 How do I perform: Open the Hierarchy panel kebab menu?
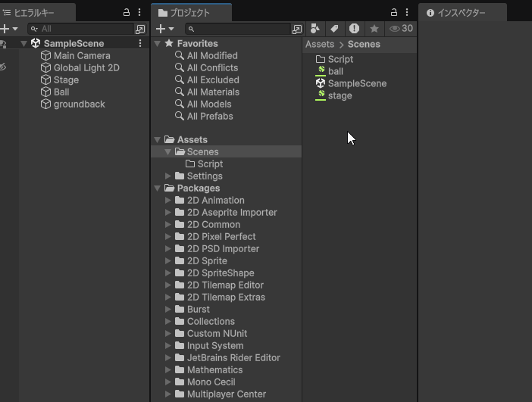point(139,13)
